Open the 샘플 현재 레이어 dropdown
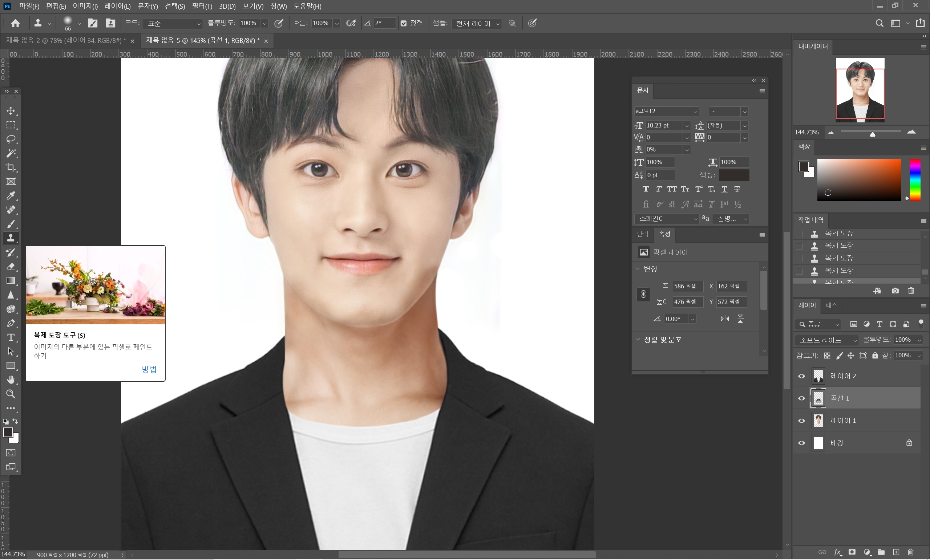 pos(477,23)
